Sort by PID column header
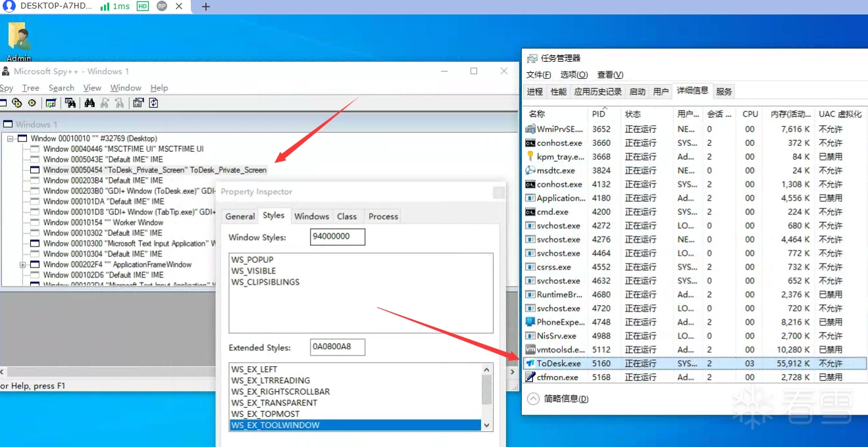This screenshot has width=868, height=447. [605, 114]
